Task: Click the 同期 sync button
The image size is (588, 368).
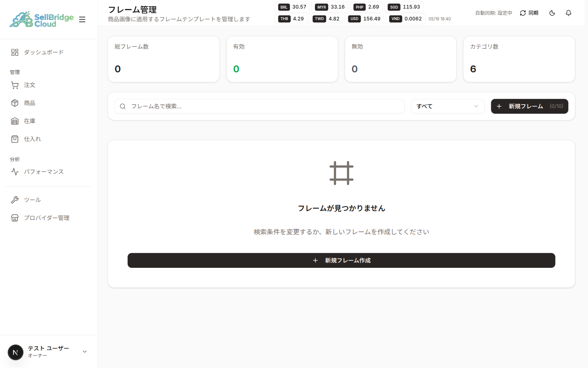Action: pyautogui.click(x=529, y=13)
